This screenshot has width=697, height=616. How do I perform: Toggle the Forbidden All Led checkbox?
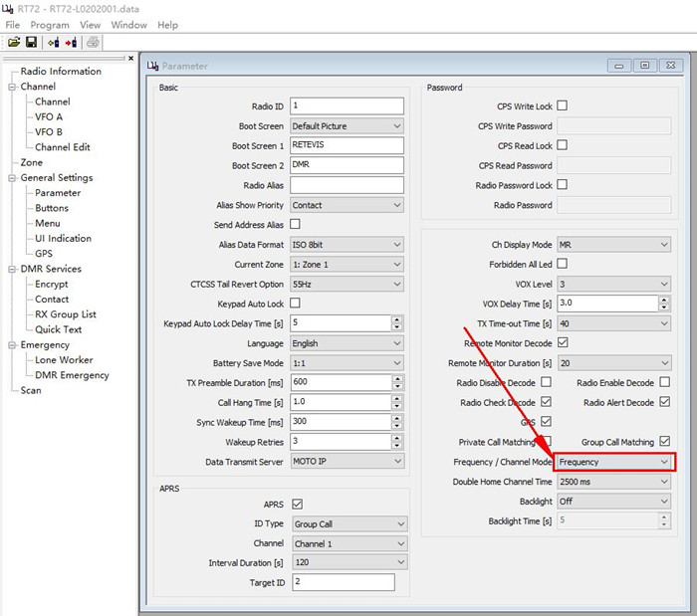point(562,264)
